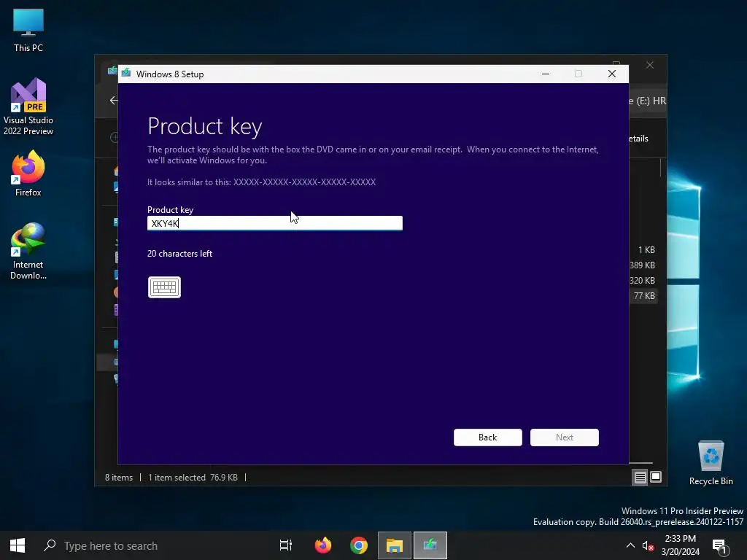Select the 1 KB file row in Explorer
Viewport: 747px width, 560px height.
pos(644,250)
